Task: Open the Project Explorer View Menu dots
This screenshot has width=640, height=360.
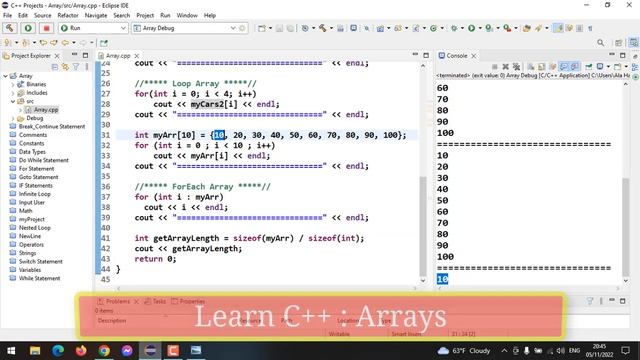Action: [x=87, y=67]
